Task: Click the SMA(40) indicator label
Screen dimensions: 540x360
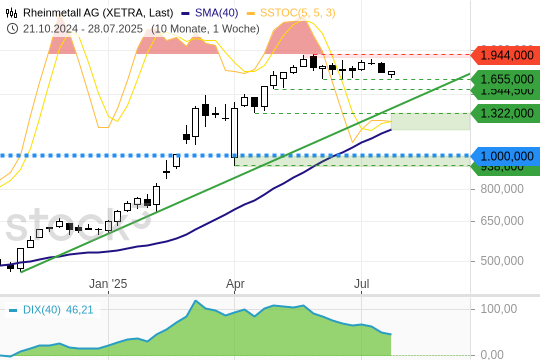Action: point(217,13)
